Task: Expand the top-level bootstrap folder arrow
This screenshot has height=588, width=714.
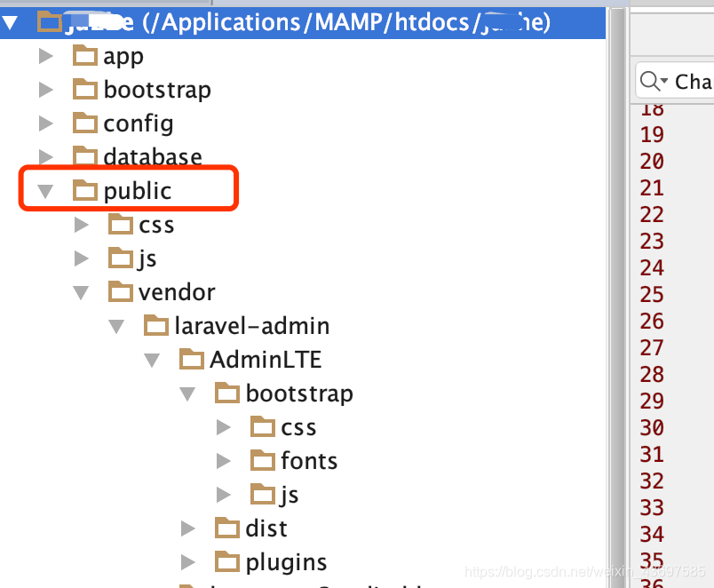Action: (x=45, y=90)
